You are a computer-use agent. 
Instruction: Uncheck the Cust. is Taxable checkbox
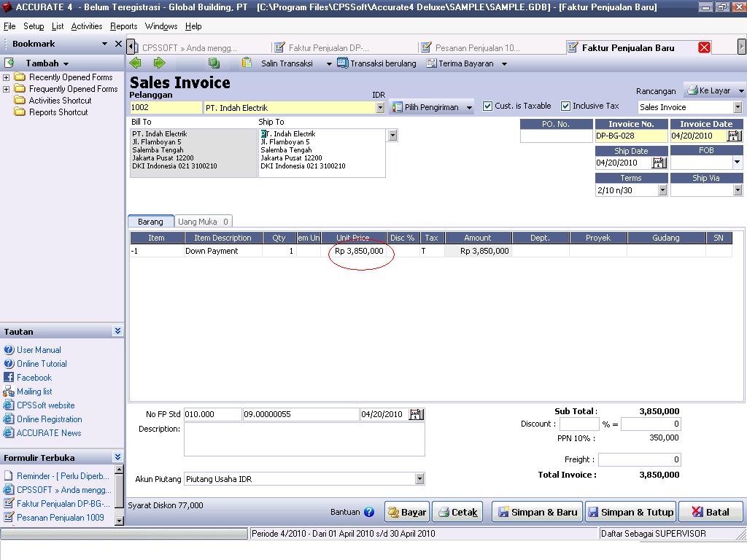[x=487, y=106]
